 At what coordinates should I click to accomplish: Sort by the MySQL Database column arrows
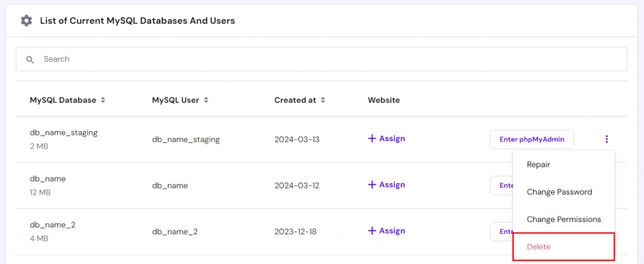pyautogui.click(x=103, y=100)
